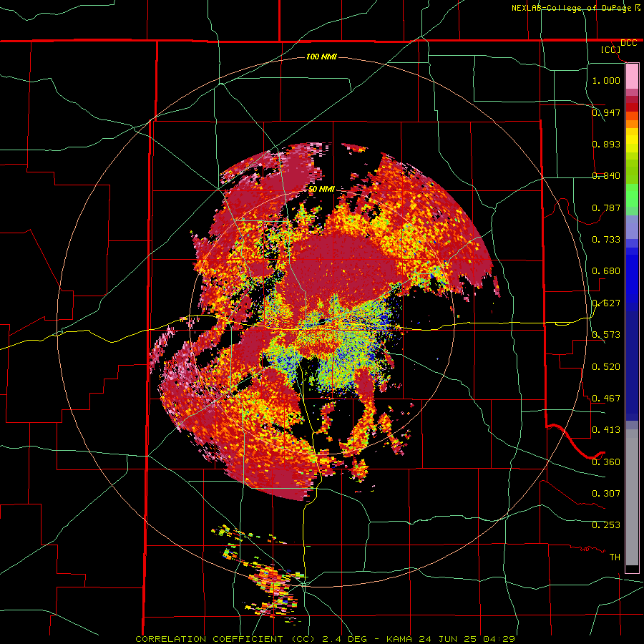Screen dimensions: 644x644
Task: Click the 0.947 legend value
Action: (606, 112)
